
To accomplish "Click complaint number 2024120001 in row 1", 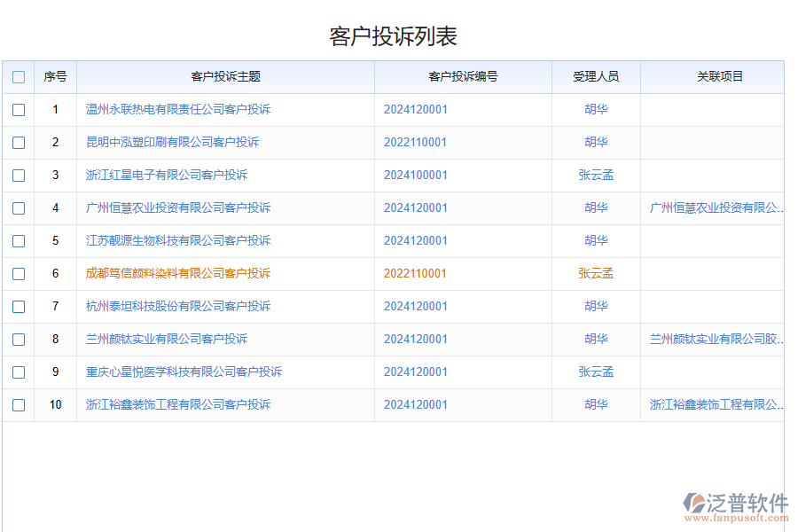I will click(417, 110).
